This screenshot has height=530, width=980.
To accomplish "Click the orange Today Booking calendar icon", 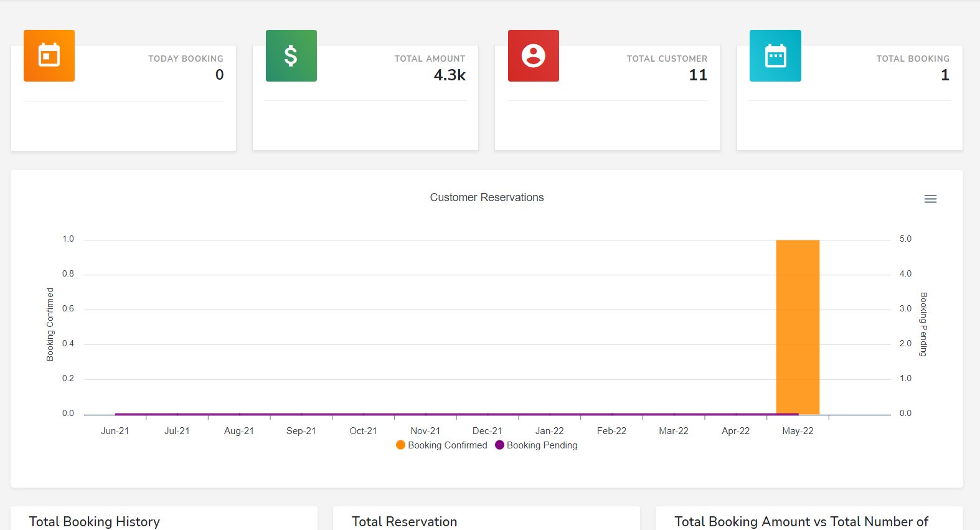I will (x=49, y=55).
